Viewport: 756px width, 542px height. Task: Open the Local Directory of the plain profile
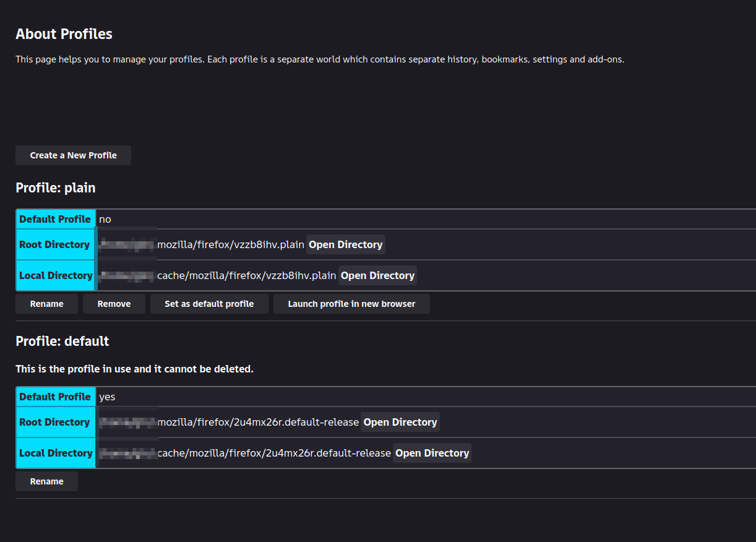(377, 275)
